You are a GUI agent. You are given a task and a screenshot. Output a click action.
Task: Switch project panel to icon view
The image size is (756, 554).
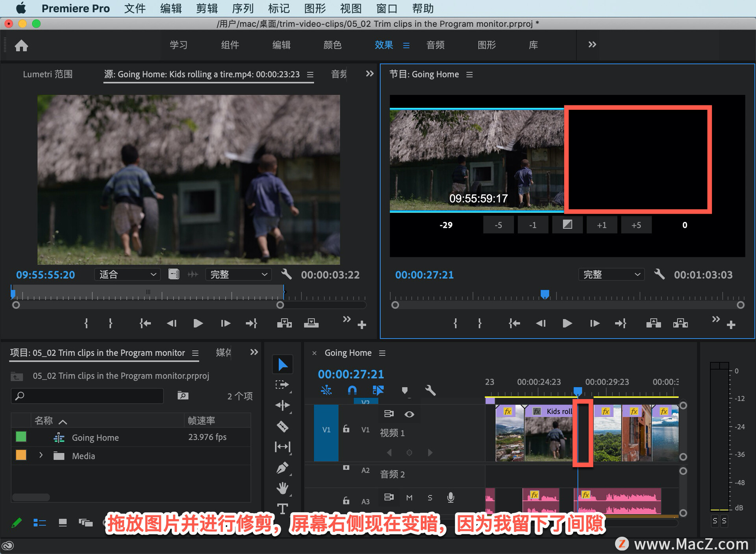click(x=63, y=523)
